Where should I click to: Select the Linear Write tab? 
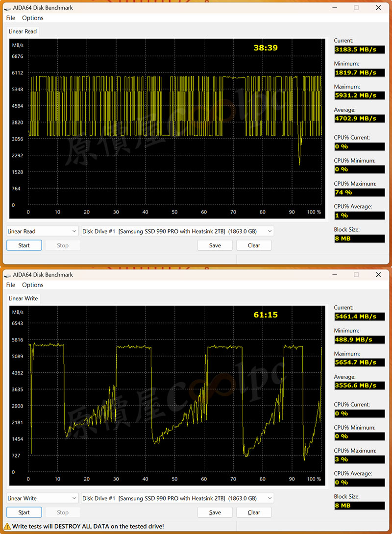tap(23, 298)
